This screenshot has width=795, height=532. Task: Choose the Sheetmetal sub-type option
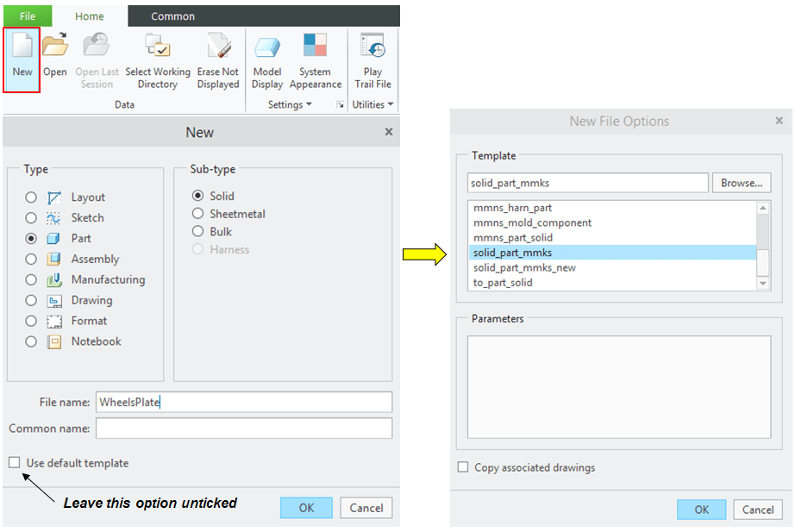(198, 214)
